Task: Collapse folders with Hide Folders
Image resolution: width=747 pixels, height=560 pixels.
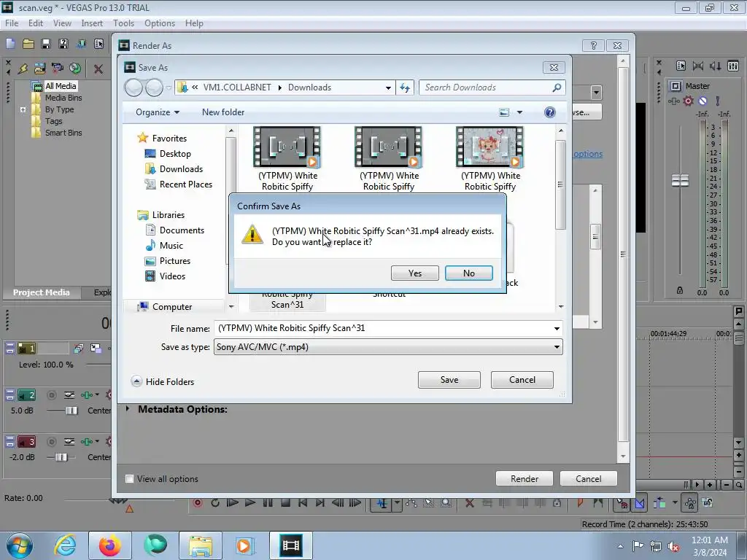Action: point(163,381)
